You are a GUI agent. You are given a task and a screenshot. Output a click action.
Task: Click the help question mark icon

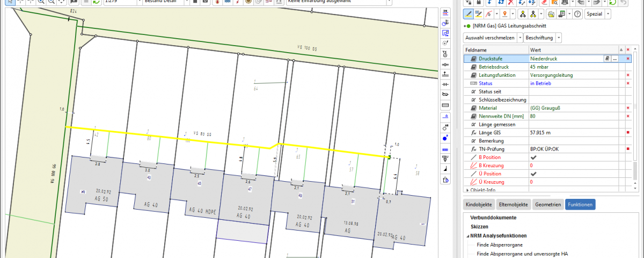pos(577,14)
